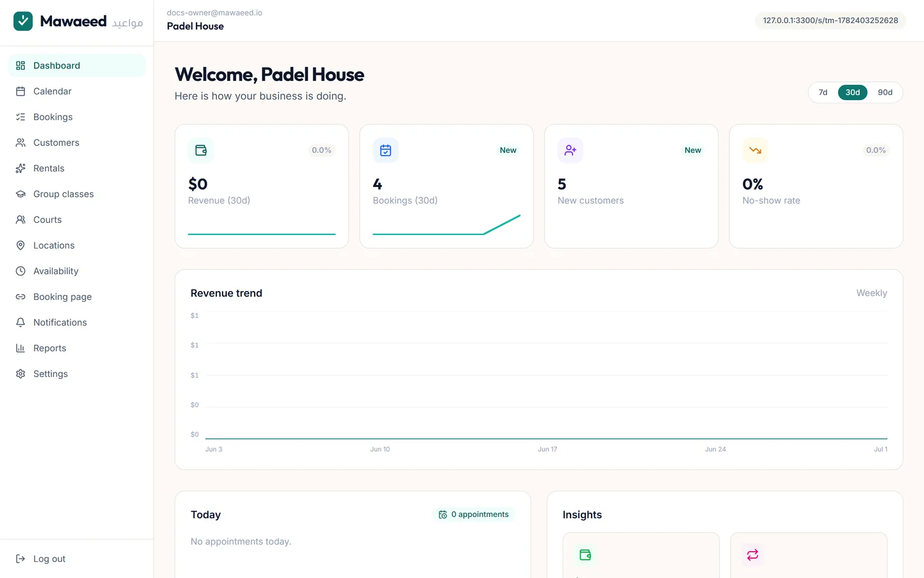This screenshot has height=578, width=924.
Task: Go to the Calendar page
Action: tap(77, 91)
